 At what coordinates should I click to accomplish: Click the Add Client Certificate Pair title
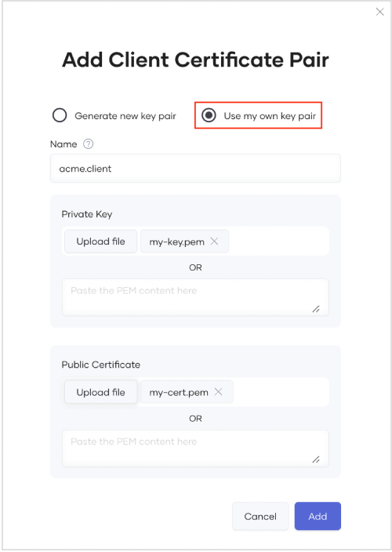pyautogui.click(x=195, y=60)
